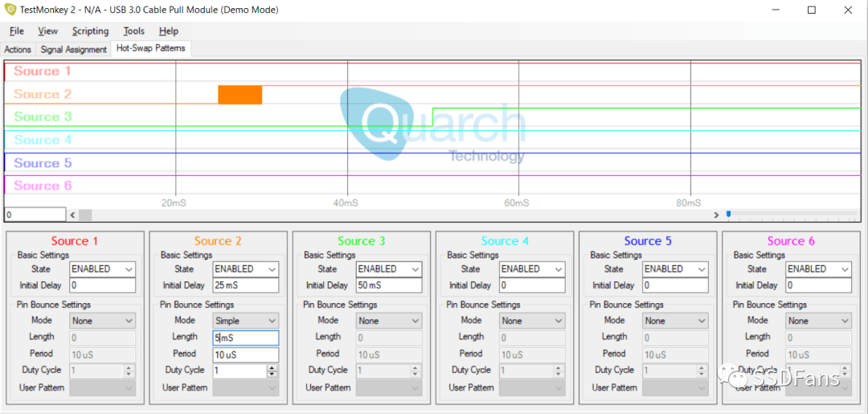This screenshot has width=868, height=414.
Task: Click the Source 2 label in the timeline
Action: [43, 94]
